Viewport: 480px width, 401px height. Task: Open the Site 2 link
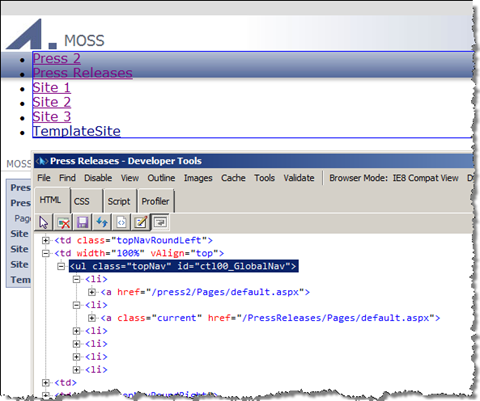[x=51, y=102]
